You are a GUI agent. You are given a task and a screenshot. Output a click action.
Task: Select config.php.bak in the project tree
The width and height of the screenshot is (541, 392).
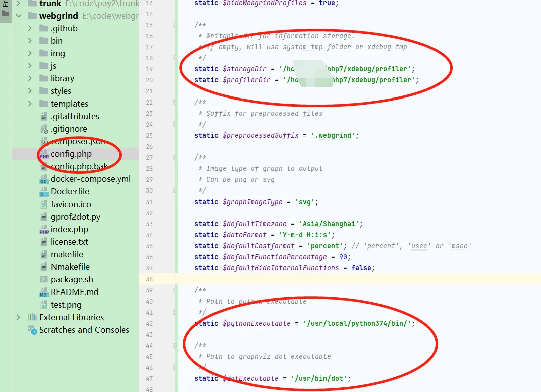click(x=79, y=167)
